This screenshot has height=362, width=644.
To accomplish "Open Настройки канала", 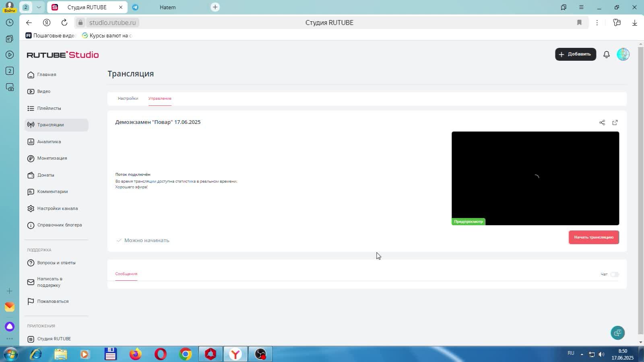I will [56, 208].
